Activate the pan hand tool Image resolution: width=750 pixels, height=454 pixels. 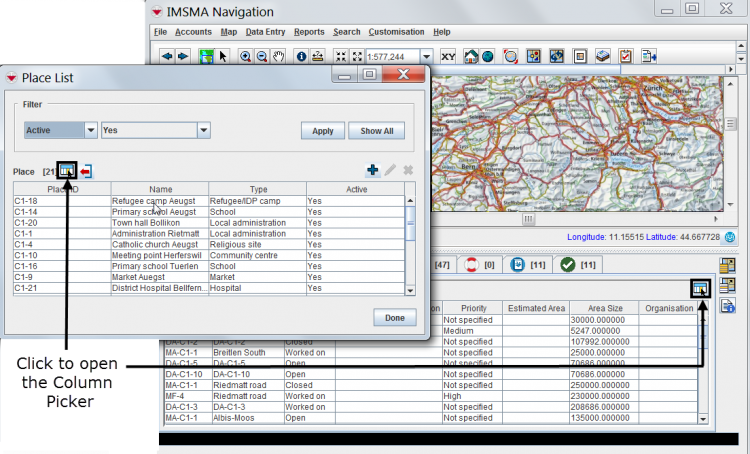click(x=280, y=56)
